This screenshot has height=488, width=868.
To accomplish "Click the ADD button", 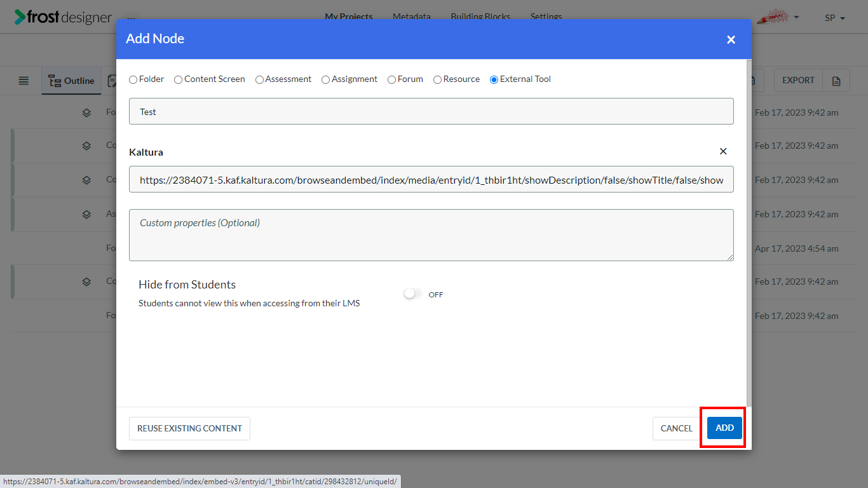I will pyautogui.click(x=724, y=428).
